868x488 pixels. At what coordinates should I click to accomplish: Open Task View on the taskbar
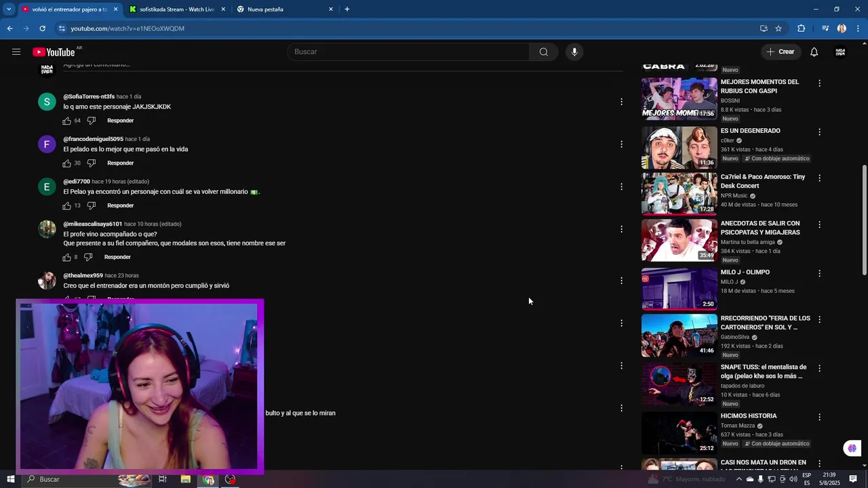[163, 479]
